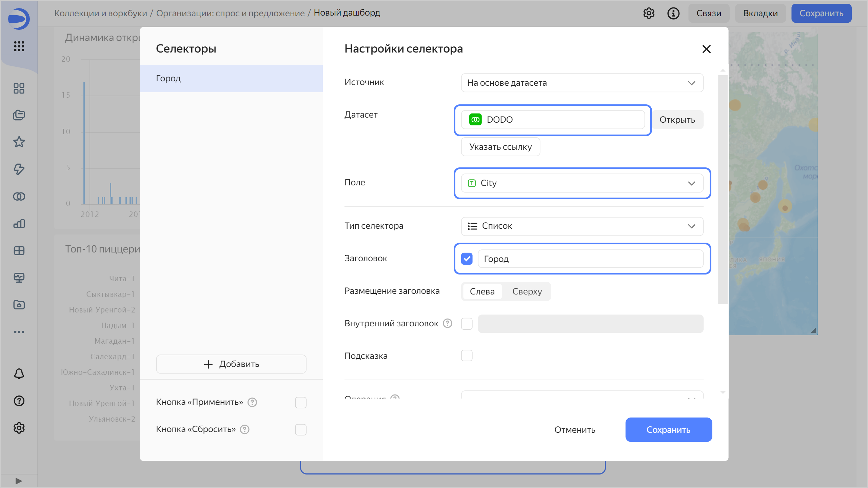Expand the Источник dropdown
This screenshot has width=868, height=488.
(x=582, y=83)
